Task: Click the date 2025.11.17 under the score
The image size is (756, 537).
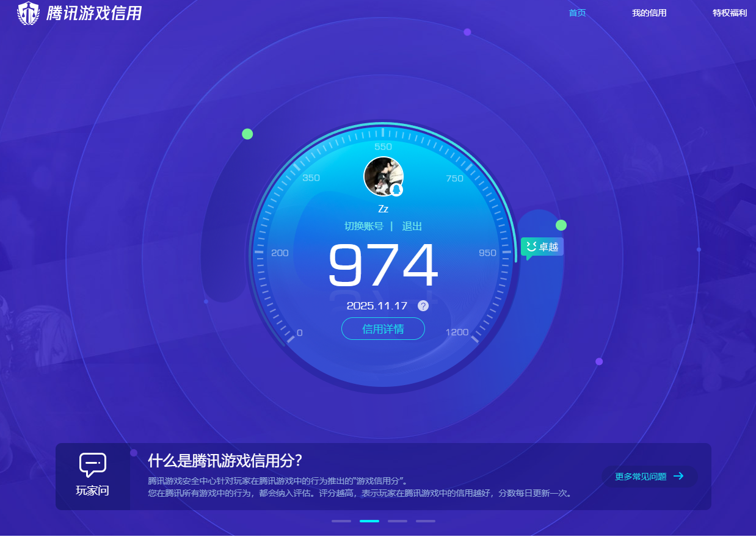Action: pyautogui.click(x=377, y=306)
